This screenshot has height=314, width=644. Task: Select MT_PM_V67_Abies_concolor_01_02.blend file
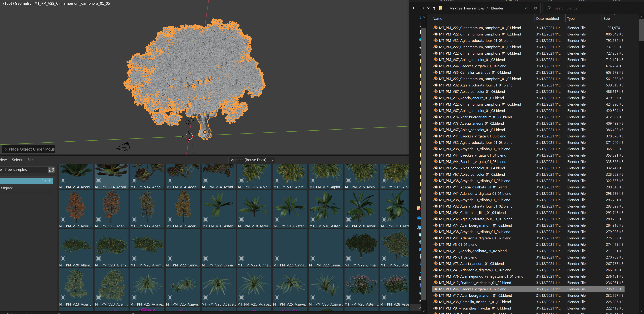click(472, 60)
